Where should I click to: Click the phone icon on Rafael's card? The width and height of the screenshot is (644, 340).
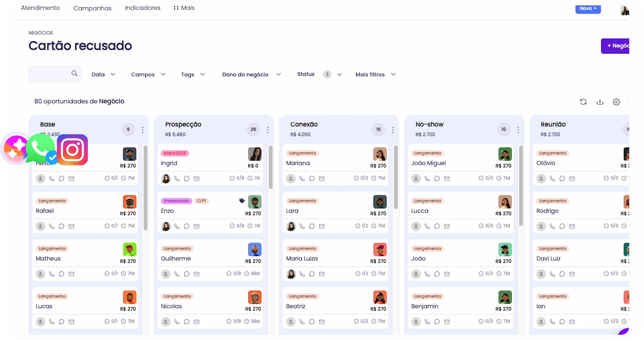pos(52,226)
